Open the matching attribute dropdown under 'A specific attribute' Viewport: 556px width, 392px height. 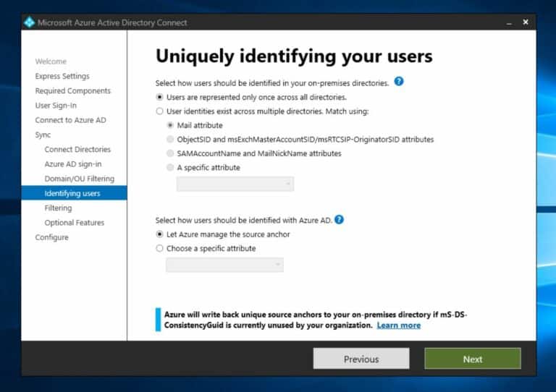click(x=235, y=184)
